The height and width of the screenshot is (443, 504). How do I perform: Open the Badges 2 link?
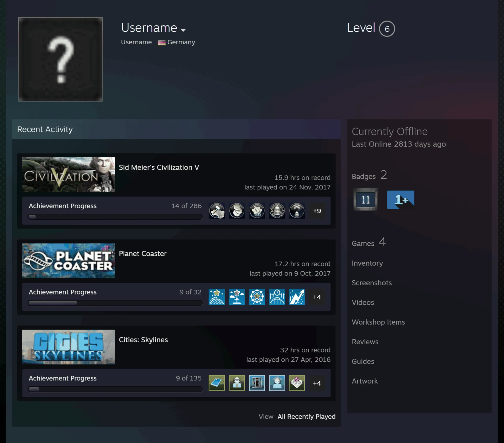coord(369,175)
